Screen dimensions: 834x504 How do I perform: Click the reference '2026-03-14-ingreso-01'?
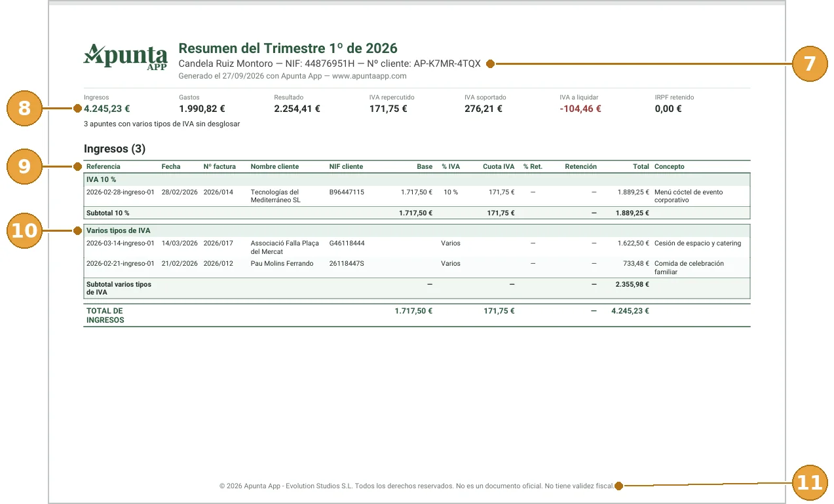click(x=121, y=243)
